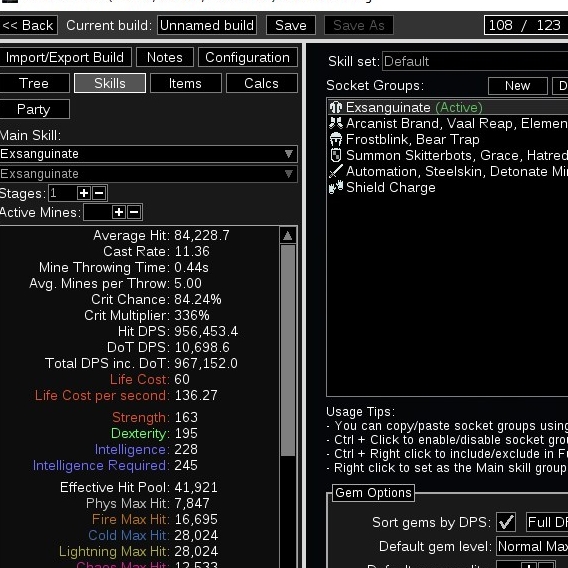This screenshot has height=568, width=568.
Task: Open the Notes tab
Action: pyautogui.click(x=165, y=57)
